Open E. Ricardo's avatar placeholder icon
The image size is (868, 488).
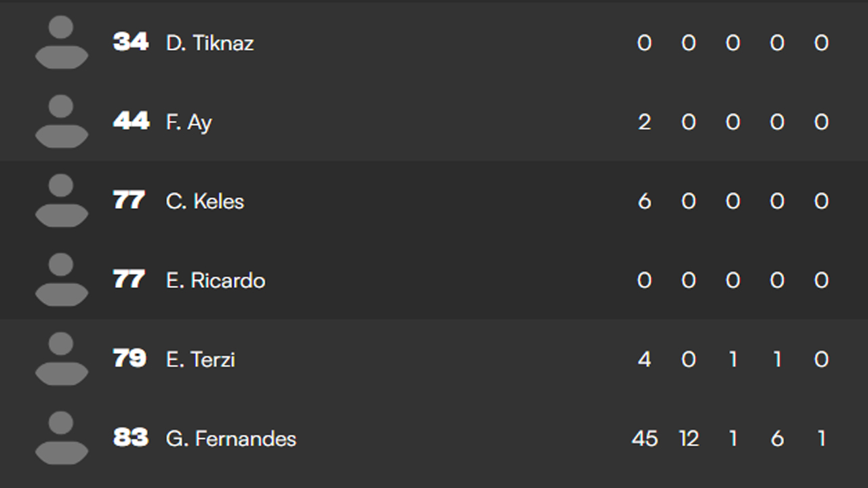61,280
